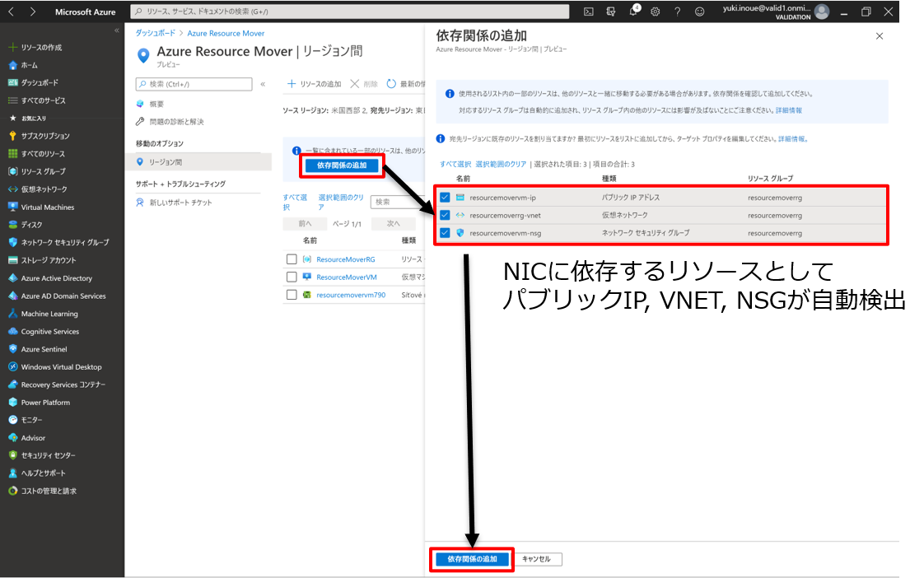Click the global search box
The width and height of the screenshot is (924, 578).
tap(349, 12)
